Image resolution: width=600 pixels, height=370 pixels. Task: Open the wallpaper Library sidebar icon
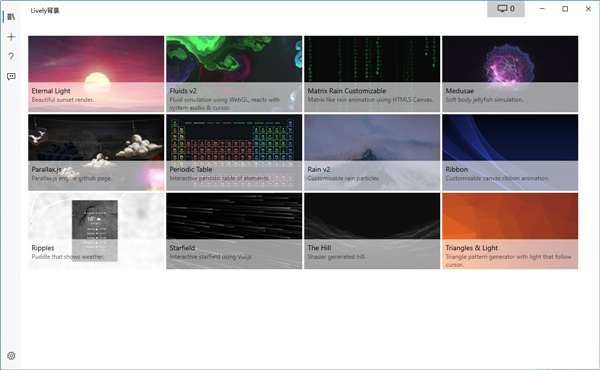pyautogui.click(x=11, y=17)
